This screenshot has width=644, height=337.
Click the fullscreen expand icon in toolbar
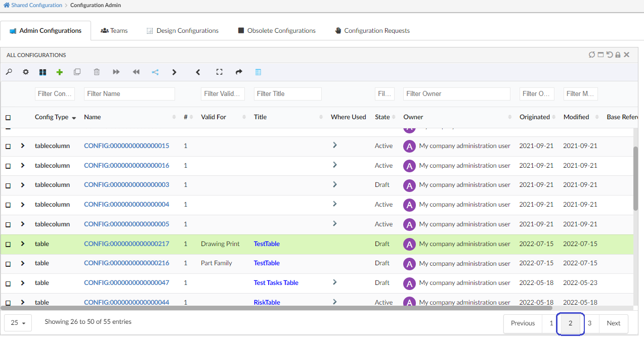tap(219, 72)
